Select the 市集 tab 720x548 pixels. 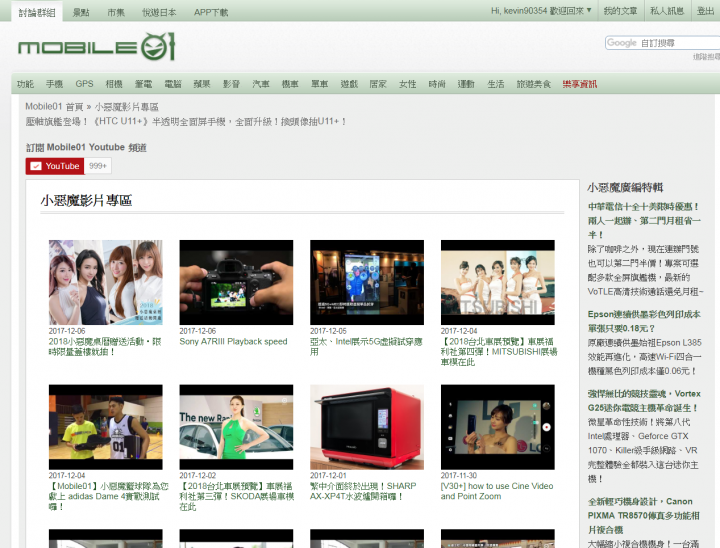click(x=116, y=12)
